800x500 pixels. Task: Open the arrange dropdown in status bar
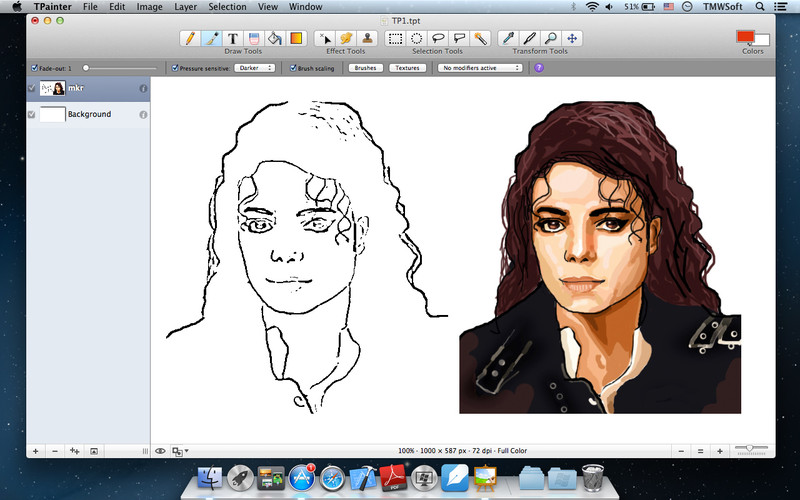[x=180, y=451]
